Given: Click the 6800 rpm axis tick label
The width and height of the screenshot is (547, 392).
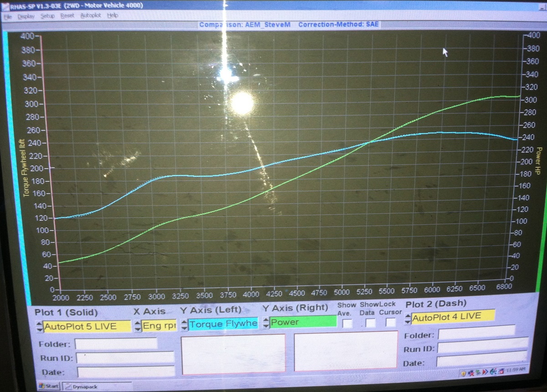Looking at the screenshot, I should point(504,287).
